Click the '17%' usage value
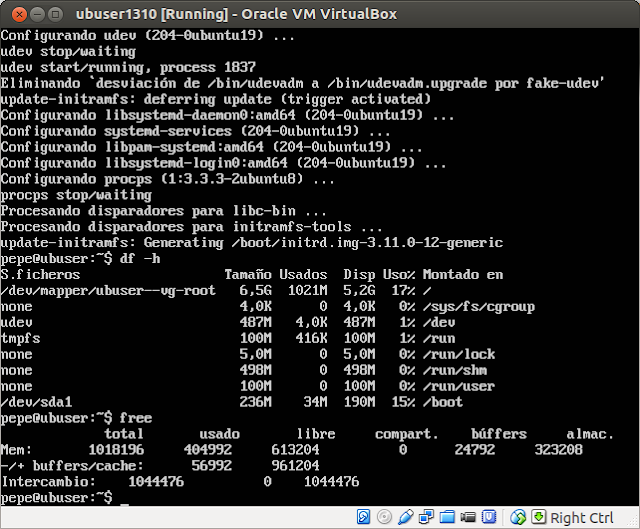640x529 pixels. [403, 291]
